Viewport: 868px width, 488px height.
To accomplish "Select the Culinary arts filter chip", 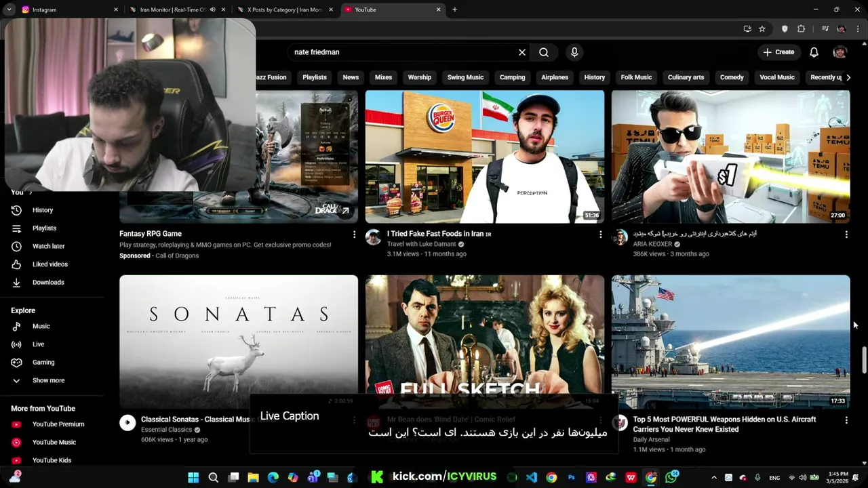I will [x=686, y=77].
